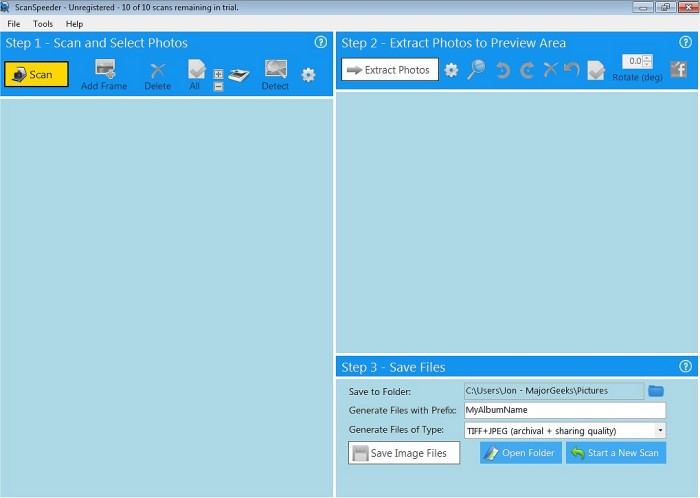The width and height of the screenshot is (700, 498).
Task: Rotate photo clockwise icon
Action: (x=527, y=71)
